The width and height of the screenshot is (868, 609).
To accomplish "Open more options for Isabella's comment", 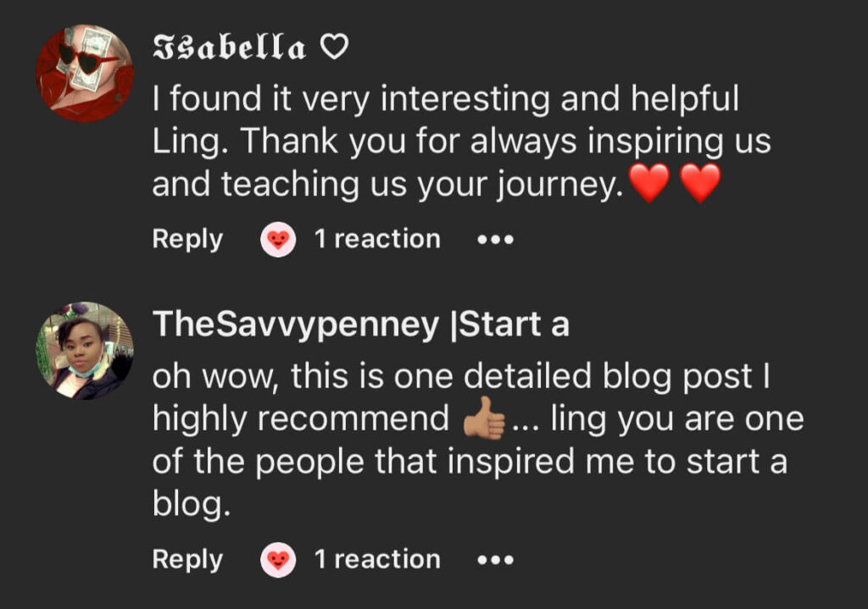I will (496, 240).
